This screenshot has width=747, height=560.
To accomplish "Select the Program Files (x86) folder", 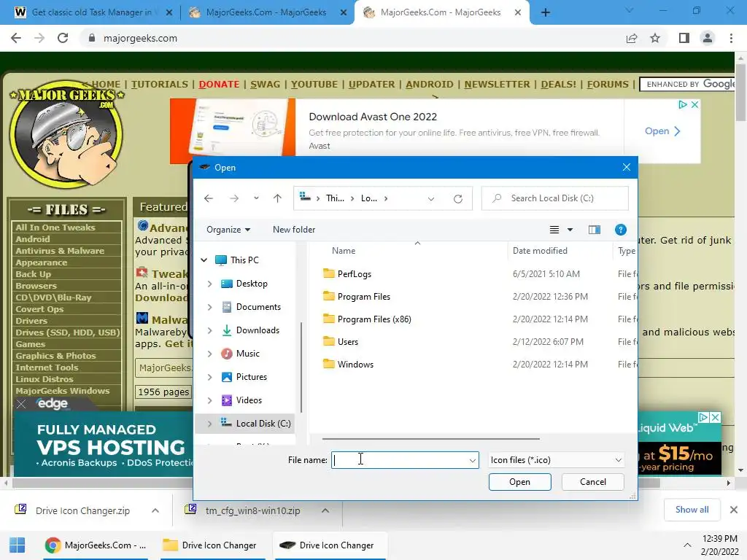I will pyautogui.click(x=374, y=319).
